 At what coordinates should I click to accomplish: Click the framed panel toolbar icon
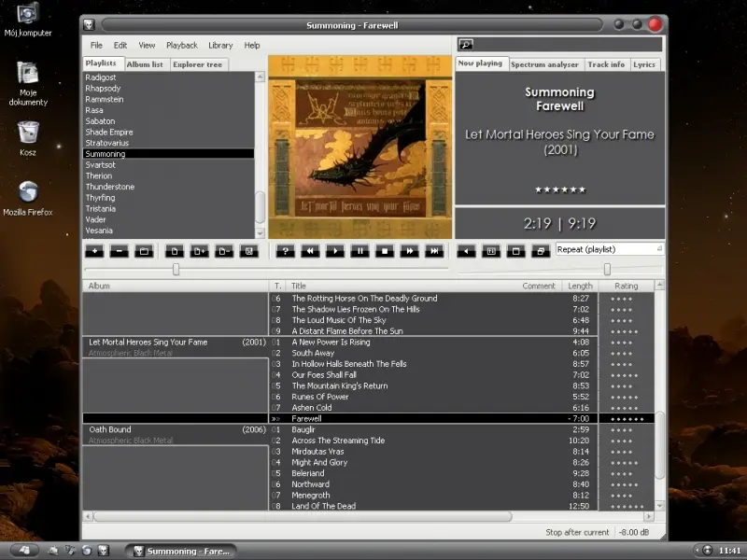[x=491, y=251]
